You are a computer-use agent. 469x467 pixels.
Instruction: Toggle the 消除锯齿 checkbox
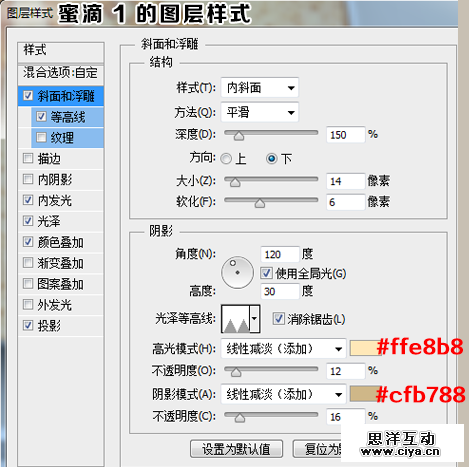(278, 319)
